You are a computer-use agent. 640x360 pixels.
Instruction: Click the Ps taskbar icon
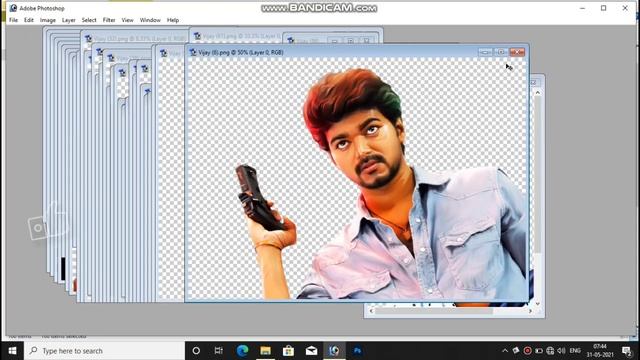pyautogui.click(x=357, y=351)
